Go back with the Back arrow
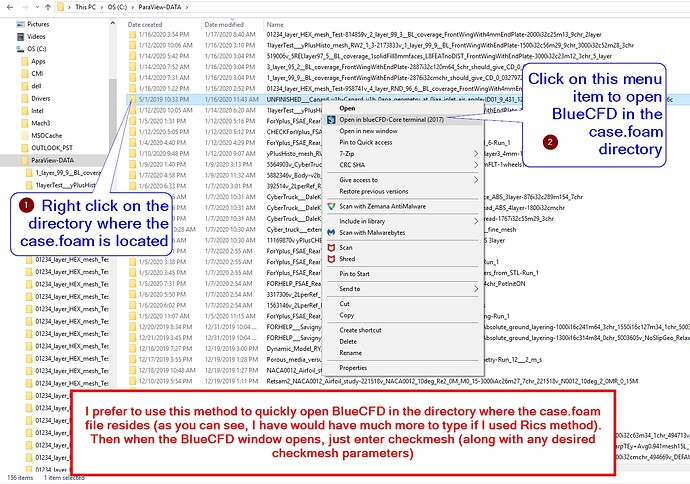Image resolution: width=690 pixels, height=484 pixels. pos(10,7)
